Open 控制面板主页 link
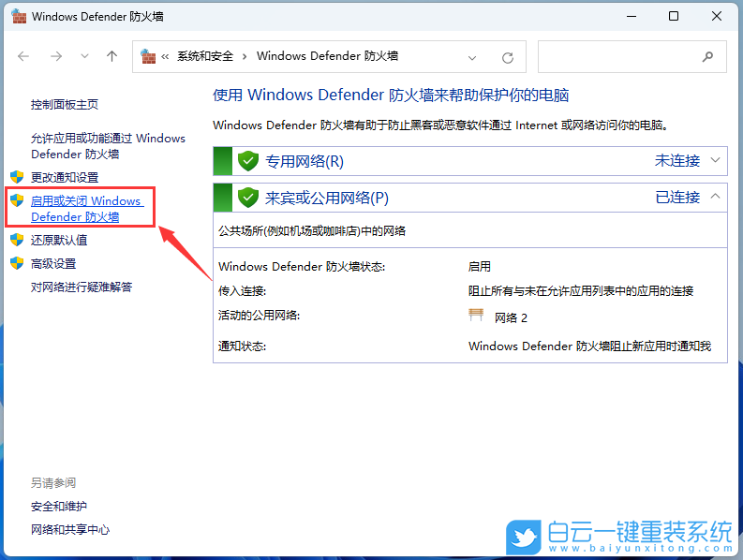 (65, 104)
